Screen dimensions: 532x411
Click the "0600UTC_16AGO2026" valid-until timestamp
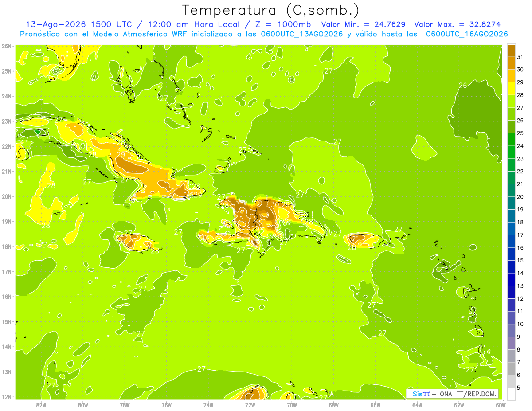[x=467, y=34]
